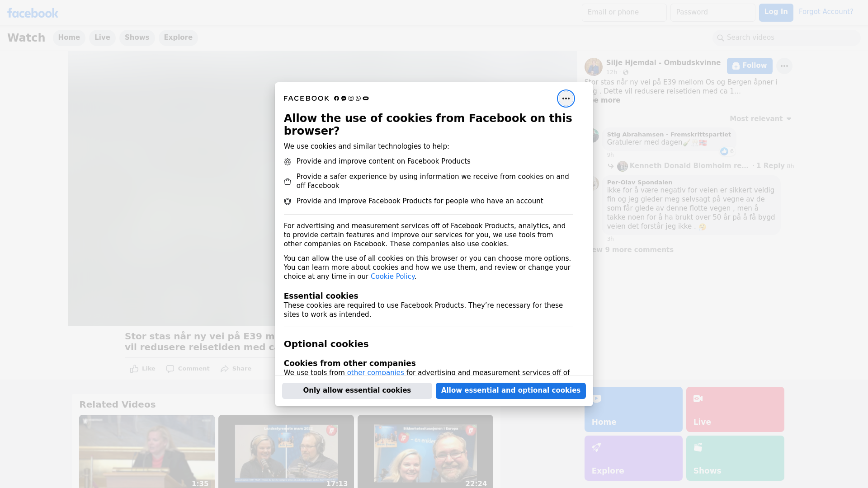Like the video with thumbs-up icon
The image size is (868, 488).
[x=134, y=369]
